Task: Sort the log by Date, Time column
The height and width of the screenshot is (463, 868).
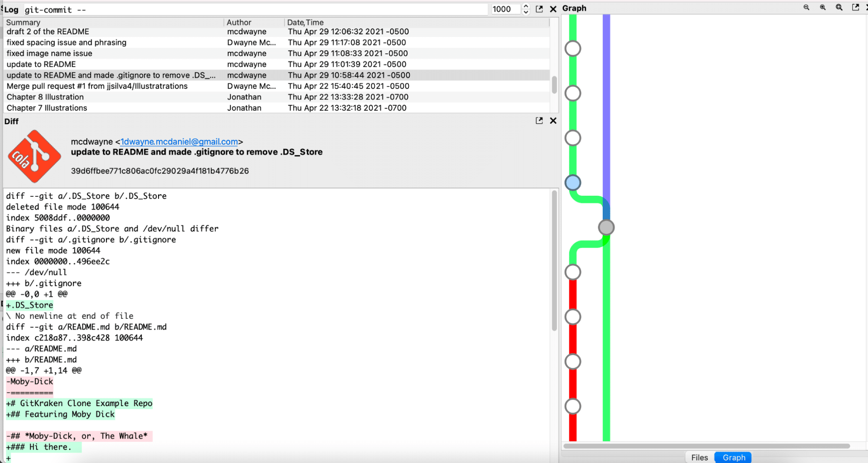Action: pos(305,22)
